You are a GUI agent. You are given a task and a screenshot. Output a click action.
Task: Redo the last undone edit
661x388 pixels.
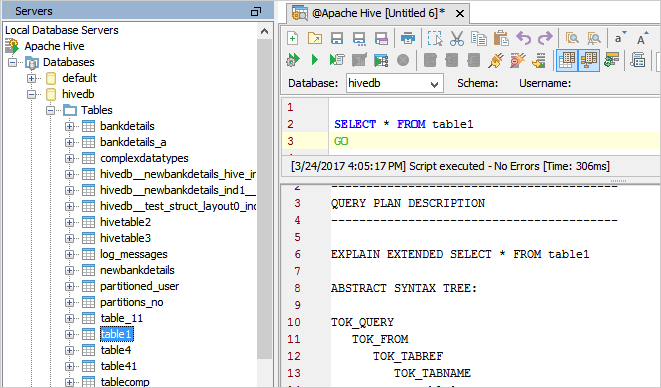point(545,38)
